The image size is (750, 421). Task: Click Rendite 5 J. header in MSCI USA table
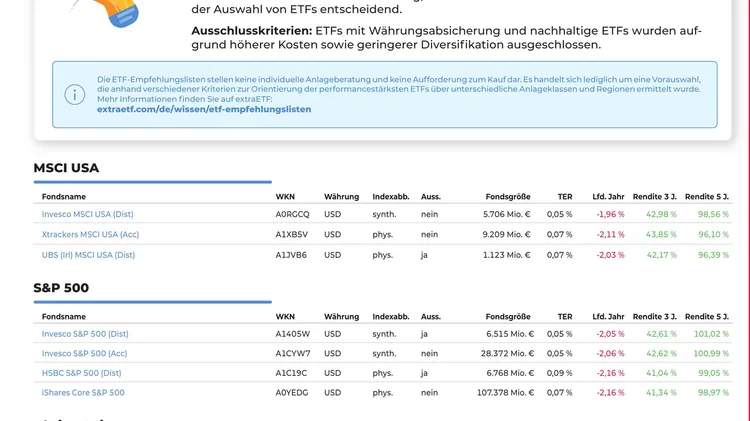coord(707,197)
